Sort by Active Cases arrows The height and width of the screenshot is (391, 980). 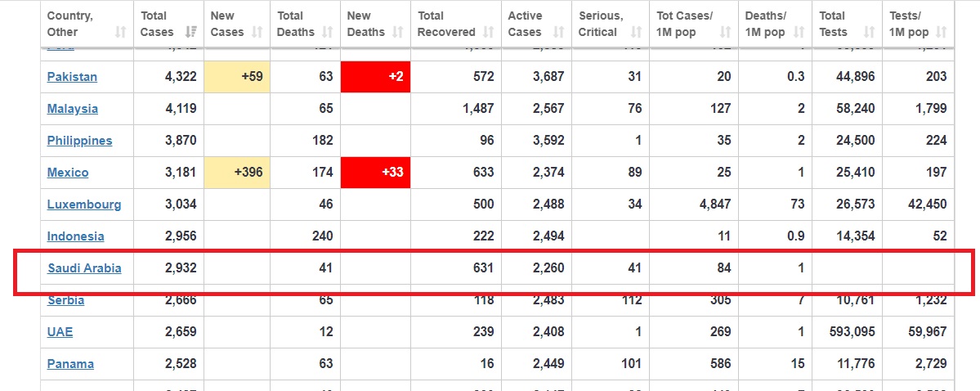559,32
